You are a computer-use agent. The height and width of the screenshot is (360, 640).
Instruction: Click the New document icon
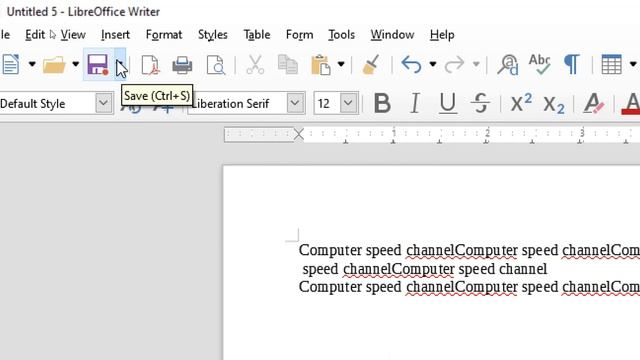pyautogui.click(x=10, y=64)
